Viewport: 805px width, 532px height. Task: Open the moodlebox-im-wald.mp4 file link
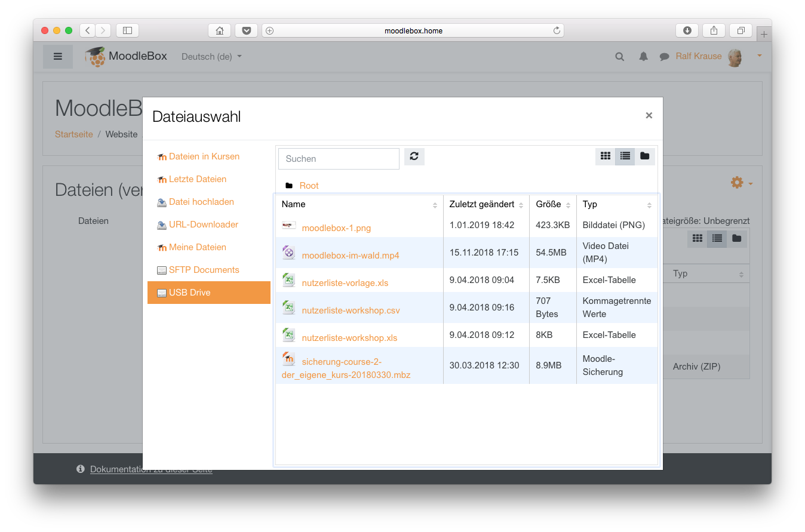[351, 256]
